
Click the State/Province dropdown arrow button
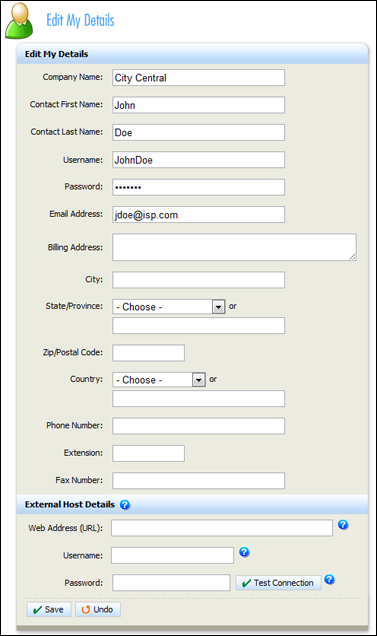[218, 307]
